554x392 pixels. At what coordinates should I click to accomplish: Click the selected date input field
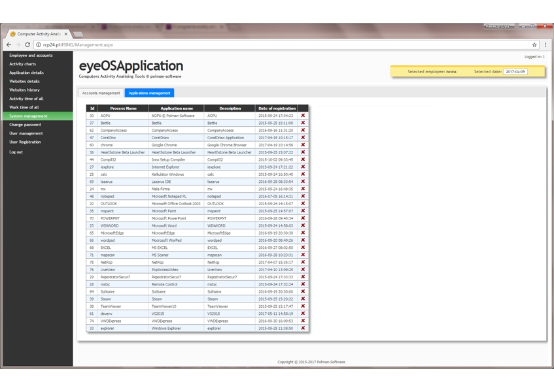click(515, 72)
